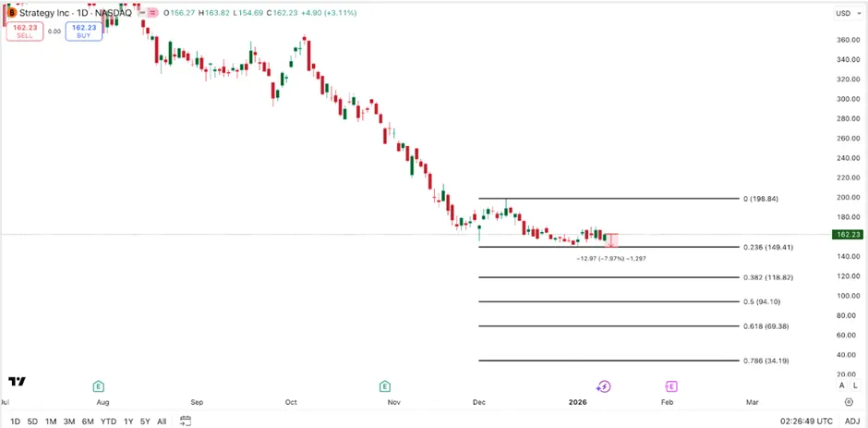Click the Strategy Inc symbol logo
Image resolution: width=868 pixels, height=428 pixels.
click(11, 13)
